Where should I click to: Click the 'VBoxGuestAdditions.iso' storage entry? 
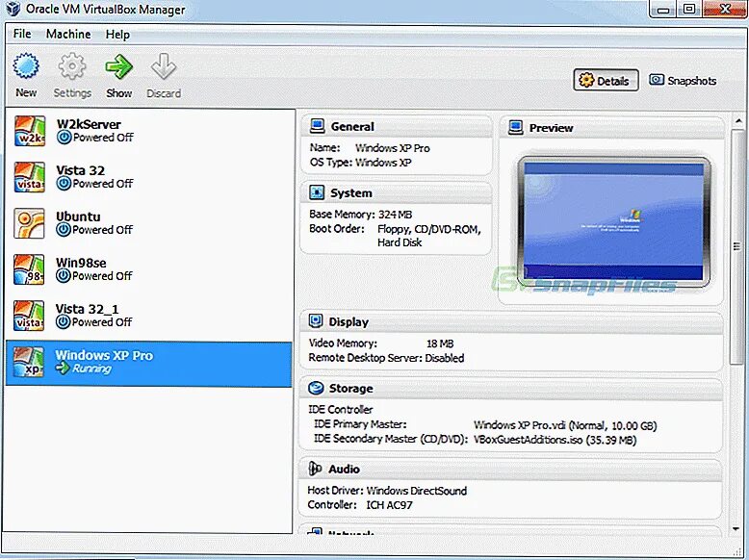pos(555,440)
